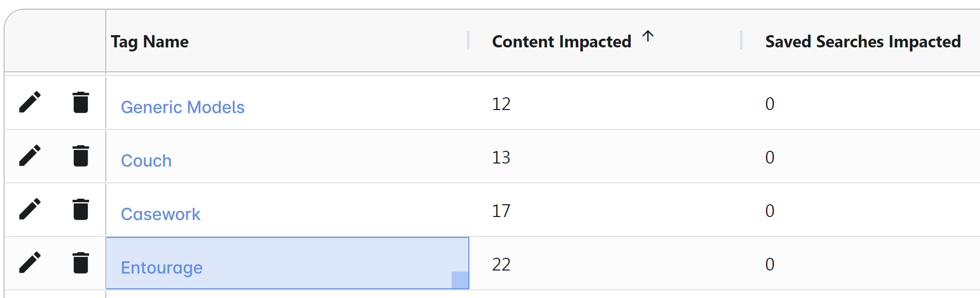Open the Generic Models tag link

click(x=183, y=107)
